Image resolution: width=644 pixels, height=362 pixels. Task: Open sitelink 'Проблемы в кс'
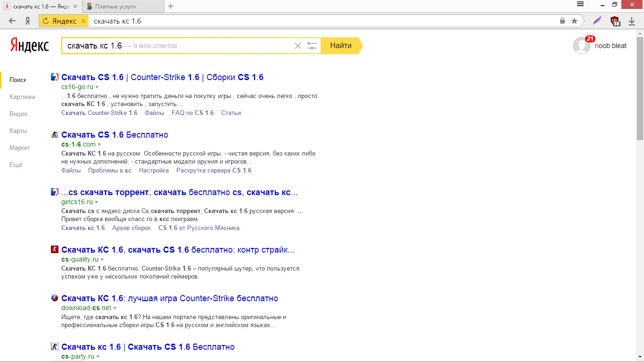click(x=110, y=171)
